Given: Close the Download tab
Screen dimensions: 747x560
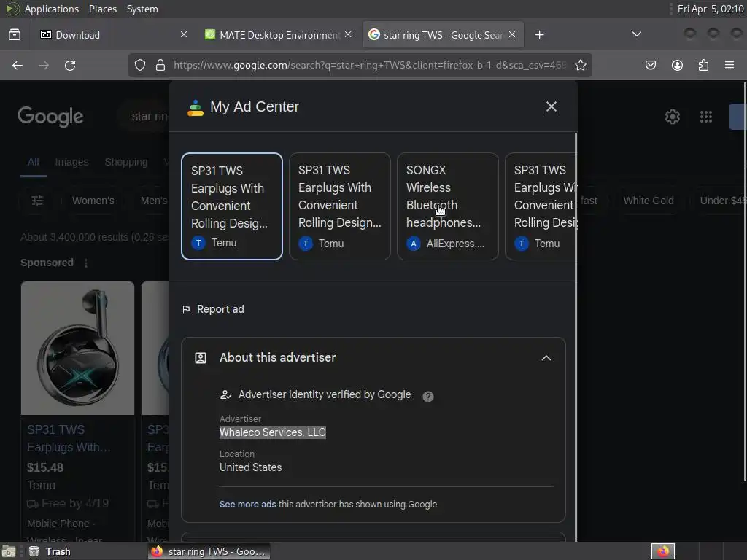Looking at the screenshot, I should (184, 35).
